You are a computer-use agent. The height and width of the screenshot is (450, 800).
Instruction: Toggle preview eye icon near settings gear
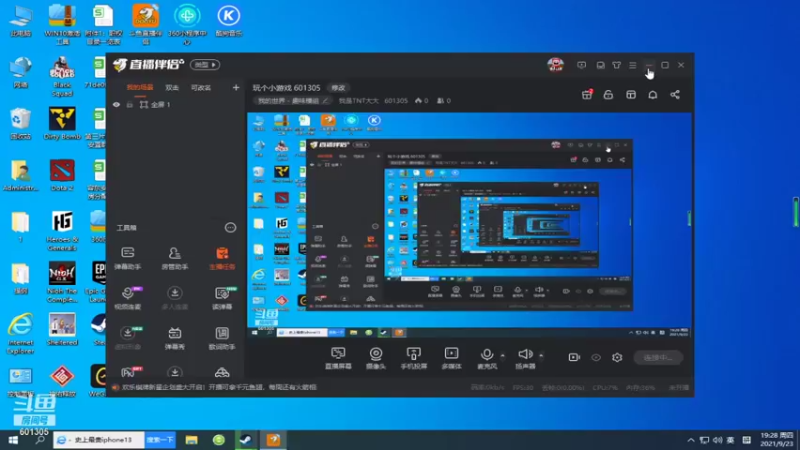point(596,357)
